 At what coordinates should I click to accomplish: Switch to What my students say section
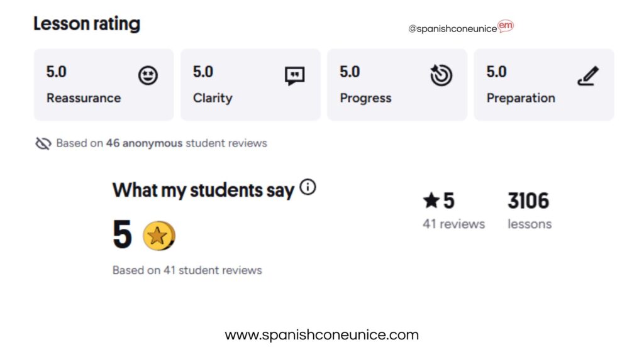click(202, 190)
